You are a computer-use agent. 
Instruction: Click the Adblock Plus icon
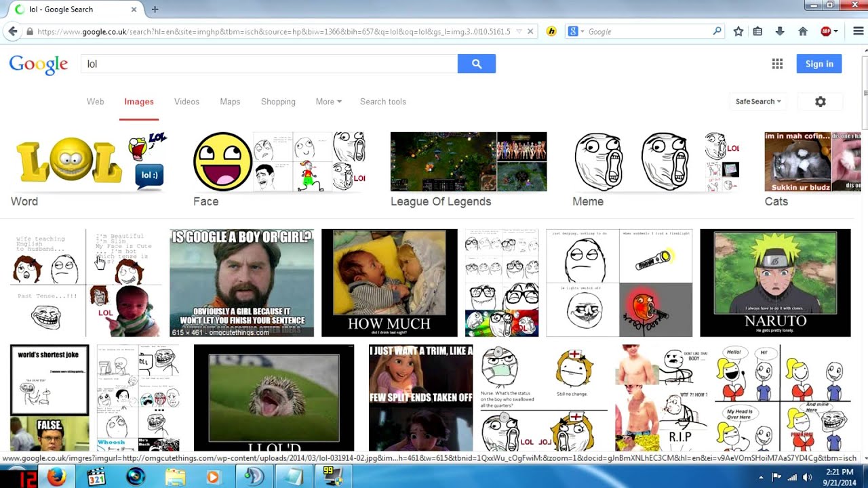click(x=826, y=31)
